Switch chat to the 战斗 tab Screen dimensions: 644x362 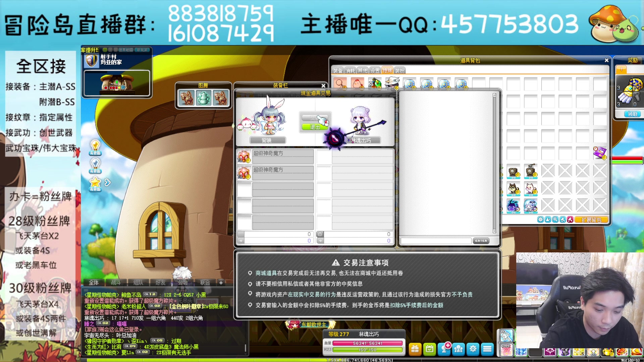tap(116, 283)
